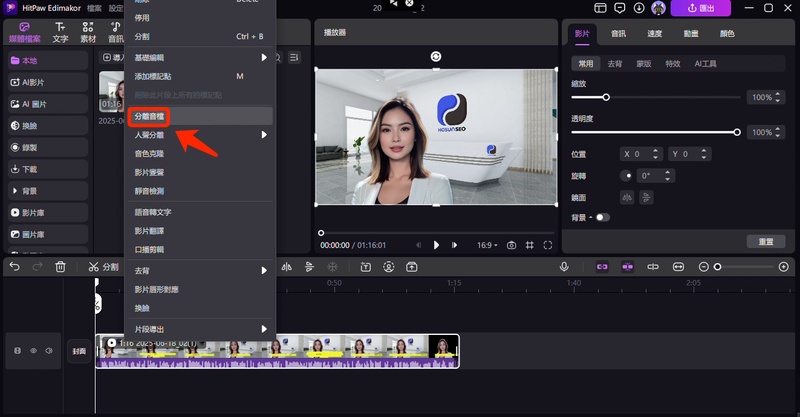Toggle track visibility with the eye icon
This screenshot has height=417, width=800.
(33, 351)
